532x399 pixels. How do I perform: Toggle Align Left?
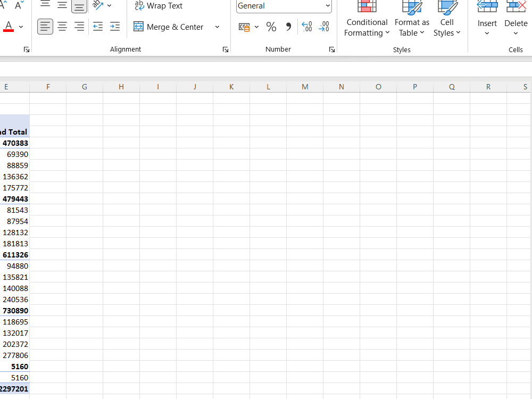tap(45, 27)
